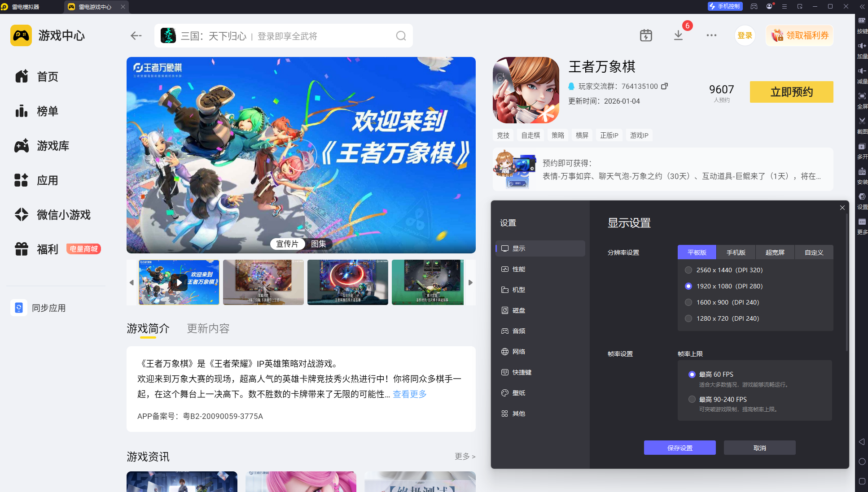
Task: Switch to 手机版 resolution tab
Action: (736, 253)
